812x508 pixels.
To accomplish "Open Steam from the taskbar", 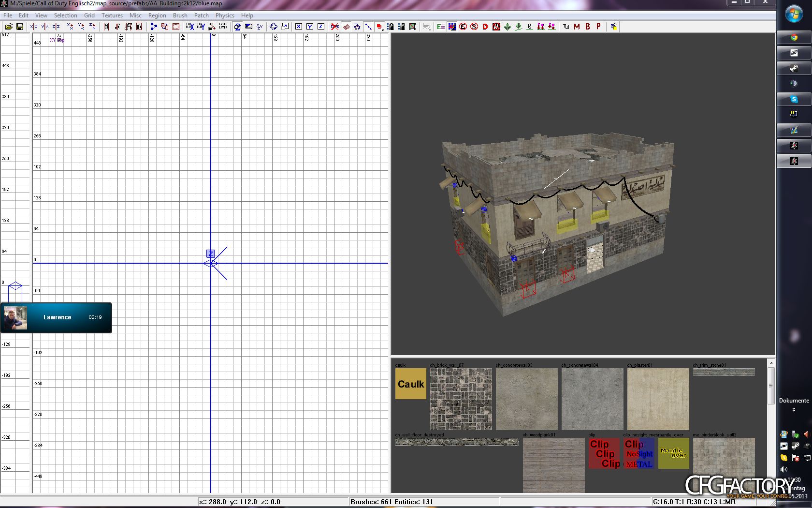I will point(794,68).
